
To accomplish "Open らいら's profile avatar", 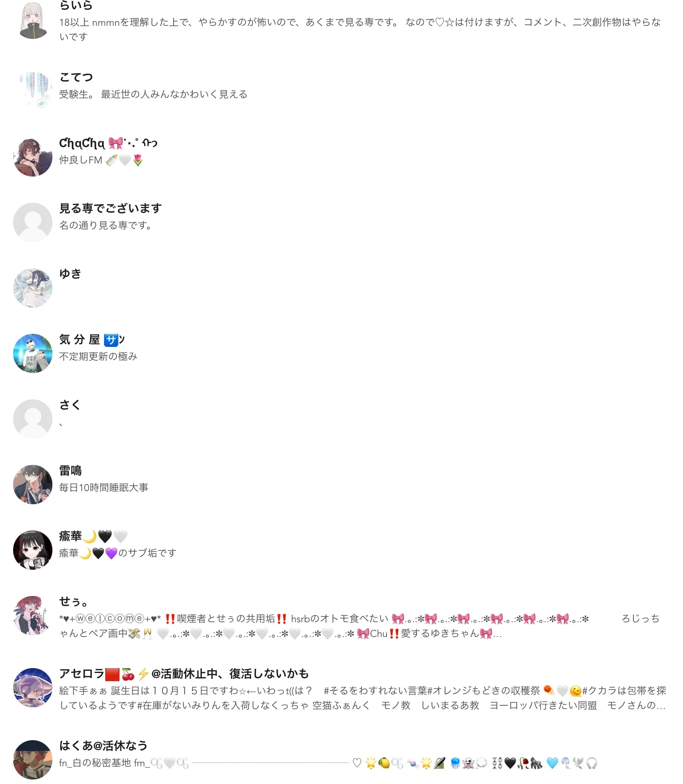I will pyautogui.click(x=33, y=20).
